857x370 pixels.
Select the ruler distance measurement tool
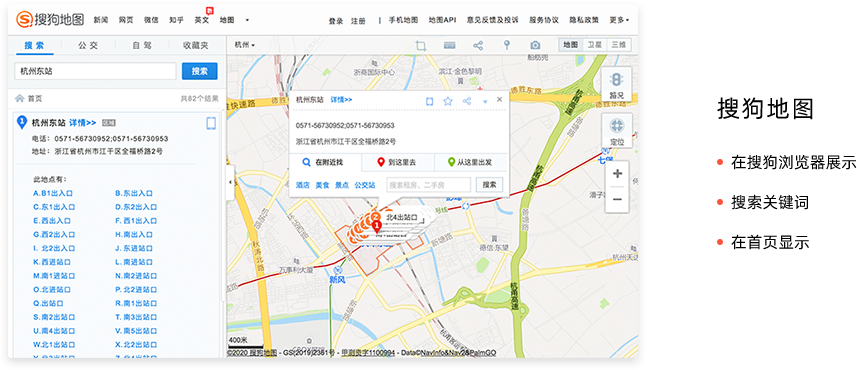(x=449, y=45)
